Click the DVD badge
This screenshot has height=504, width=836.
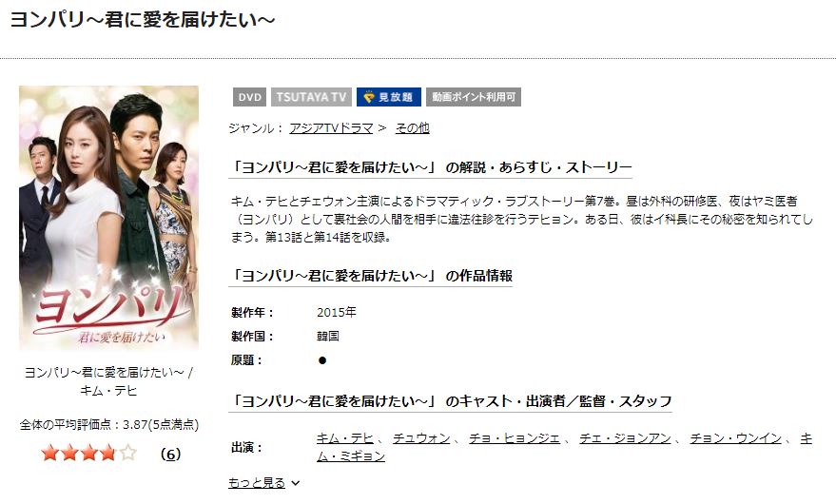pyautogui.click(x=249, y=97)
